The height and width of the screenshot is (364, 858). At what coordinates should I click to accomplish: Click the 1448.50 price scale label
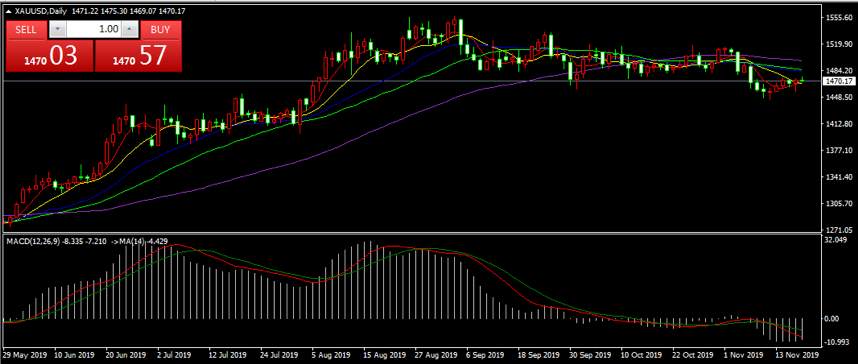click(839, 97)
